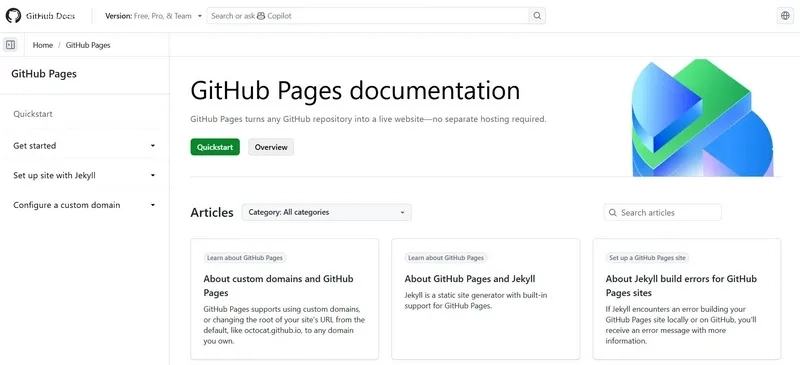Click the GitHub Pages breadcrumb link
This screenshot has width=800, height=365.
click(88, 45)
